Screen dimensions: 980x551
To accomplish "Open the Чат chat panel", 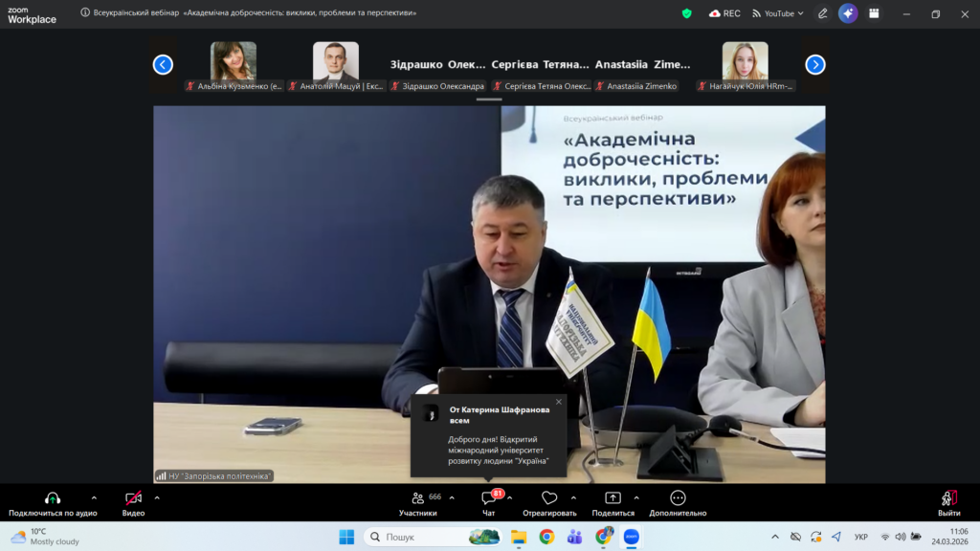I will coord(488,503).
